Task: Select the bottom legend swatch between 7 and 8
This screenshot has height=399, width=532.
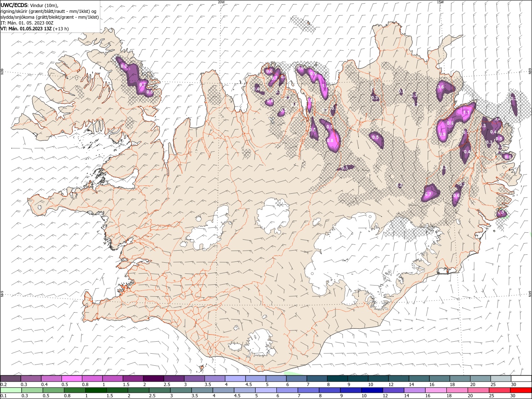Action: click(x=308, y=390)
